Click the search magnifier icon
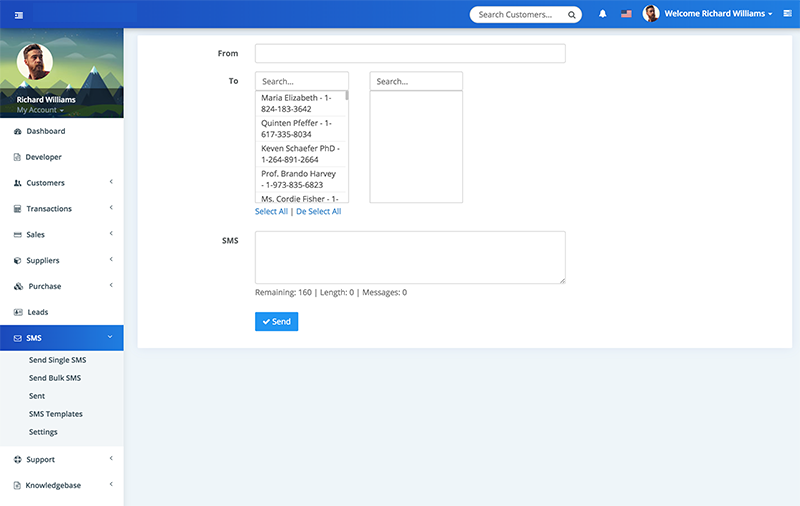Screen dimensions: 800x506 [571, 15]
